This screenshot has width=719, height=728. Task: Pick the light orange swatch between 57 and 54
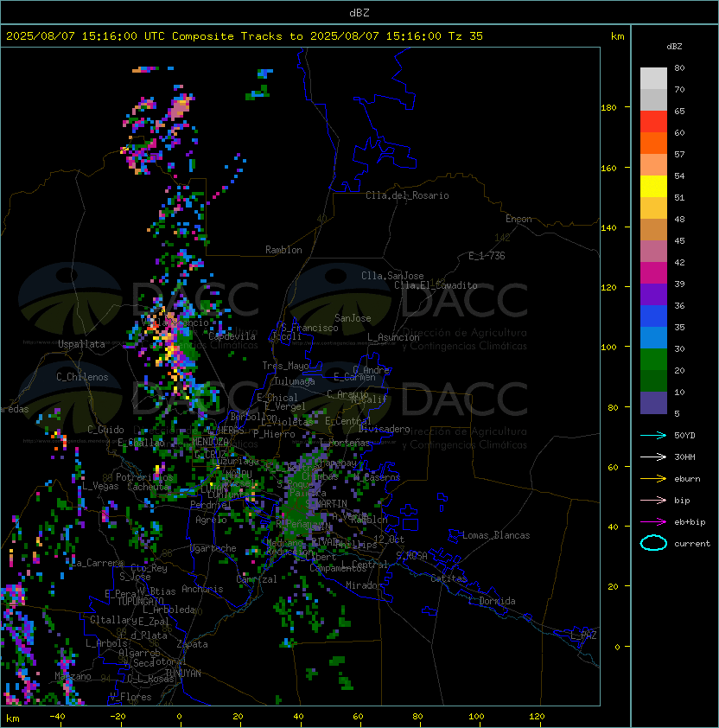[653, 165]
